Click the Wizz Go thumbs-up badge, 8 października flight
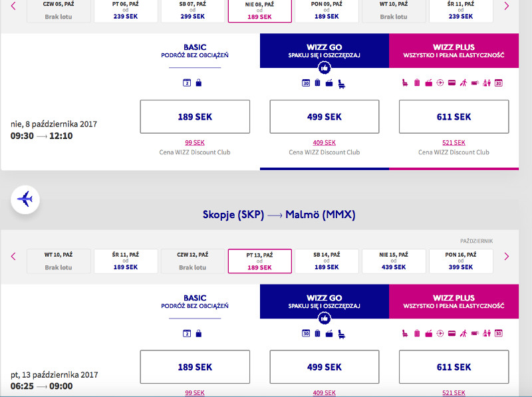The width and height of the screenshot is (532, 397). [325, 68]
